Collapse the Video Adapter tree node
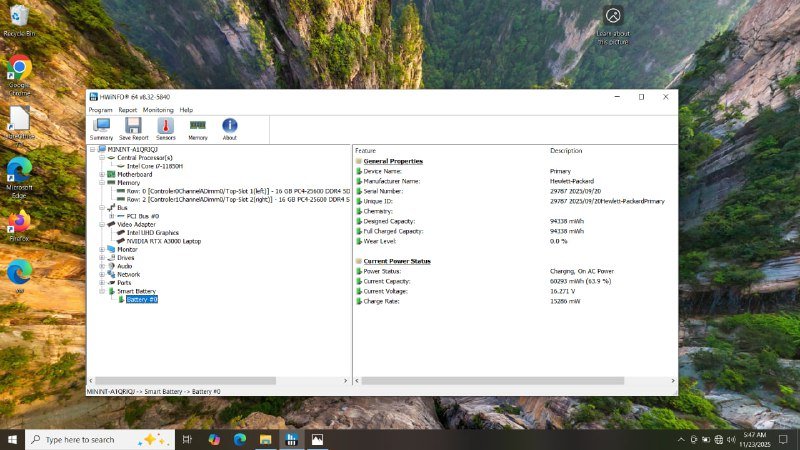The image size is (800, 450). point(102,224)
